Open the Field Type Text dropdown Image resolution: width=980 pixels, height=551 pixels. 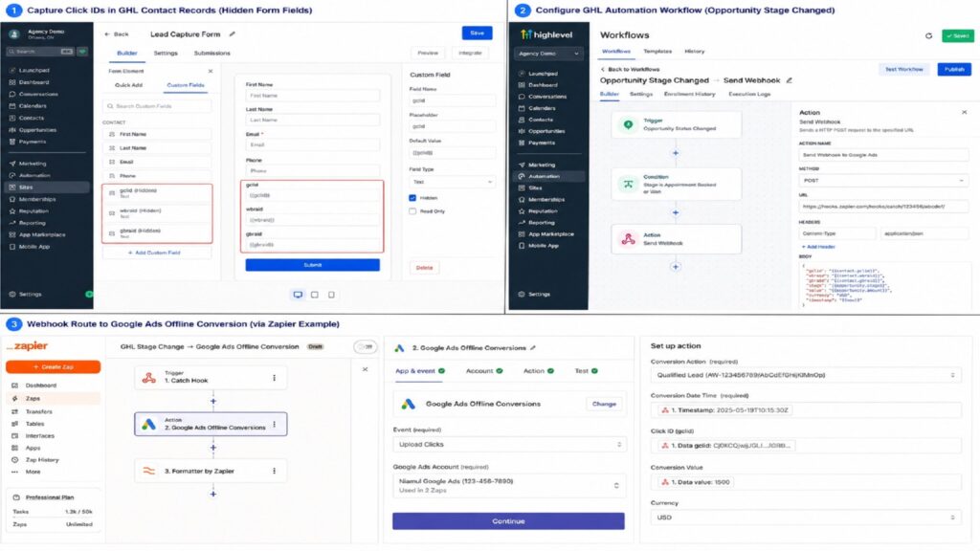tap(452, 182)
